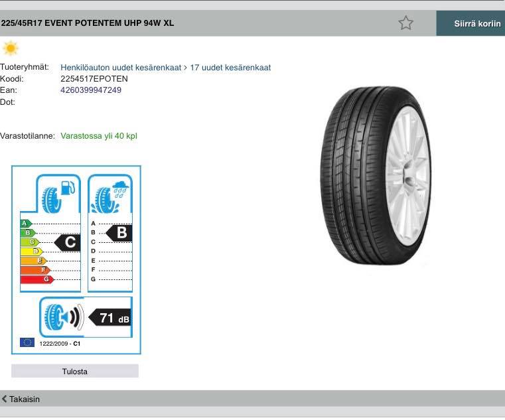Click the Takaisin back link
505x420 pixels.
(x=21, y=399)
